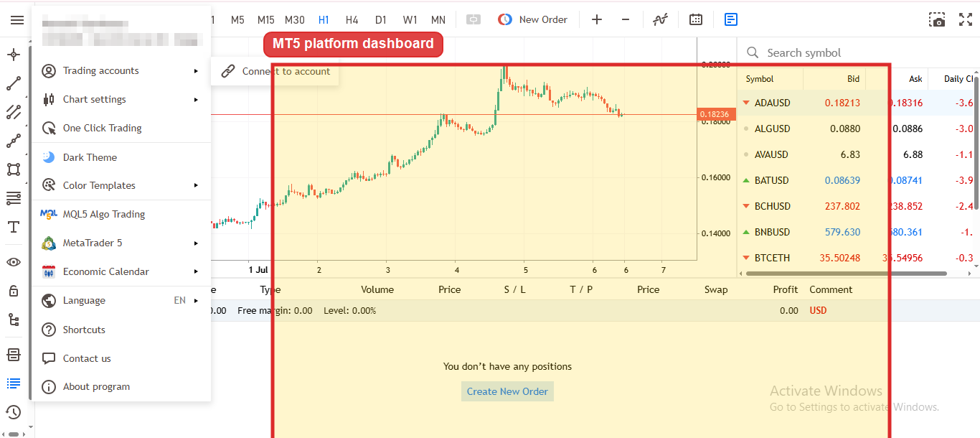980x438 pixels.
Task: Open the news feed toolbar icon
Action: 731,20
